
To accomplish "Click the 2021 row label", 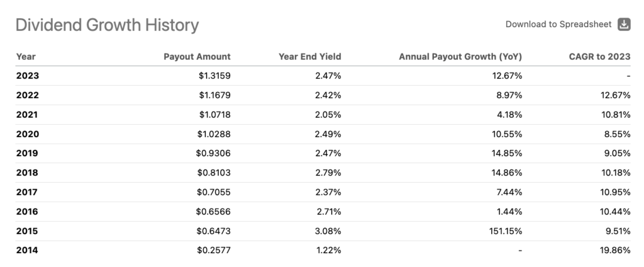I will click(28, 115).
